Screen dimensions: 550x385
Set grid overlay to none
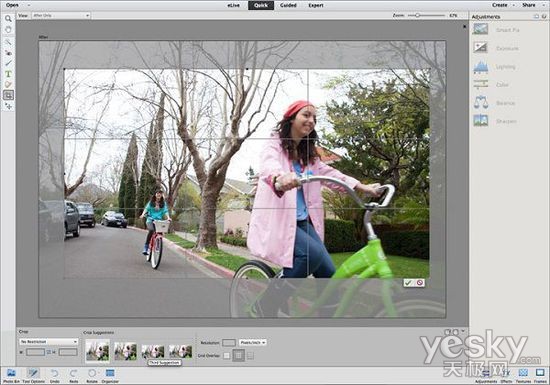[x=227, y=356]
